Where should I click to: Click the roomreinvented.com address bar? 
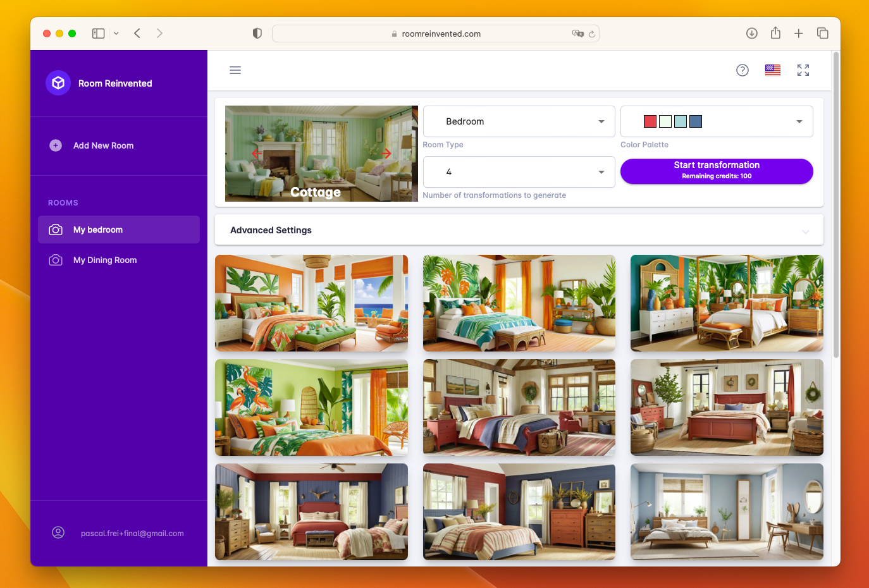pyautogui.click(x=436, y=34)
